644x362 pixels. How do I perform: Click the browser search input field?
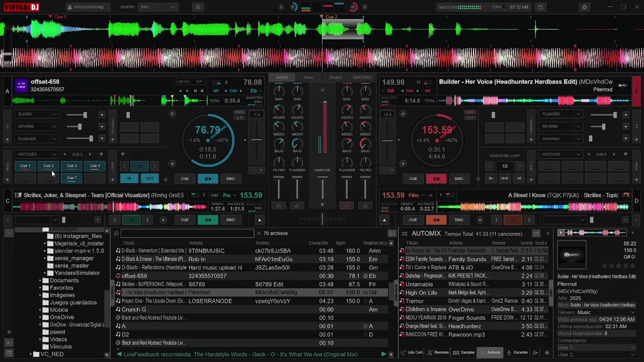pos(187,234)
